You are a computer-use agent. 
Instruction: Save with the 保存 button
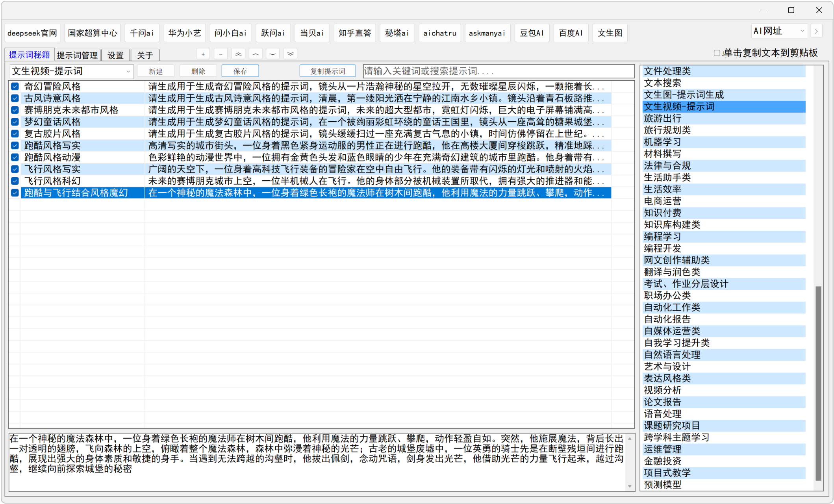240,71
